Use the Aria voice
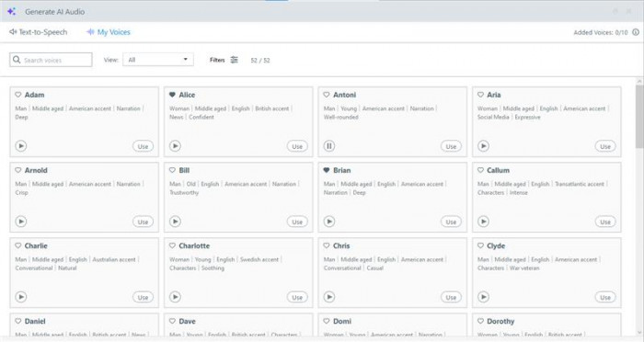 pyautogui.click(x=605, y=146)
